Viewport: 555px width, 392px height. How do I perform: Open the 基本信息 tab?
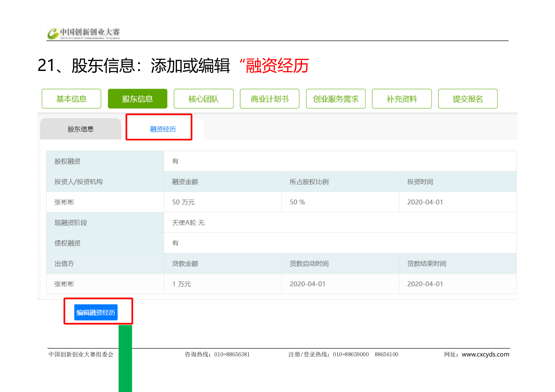point(71,99)
